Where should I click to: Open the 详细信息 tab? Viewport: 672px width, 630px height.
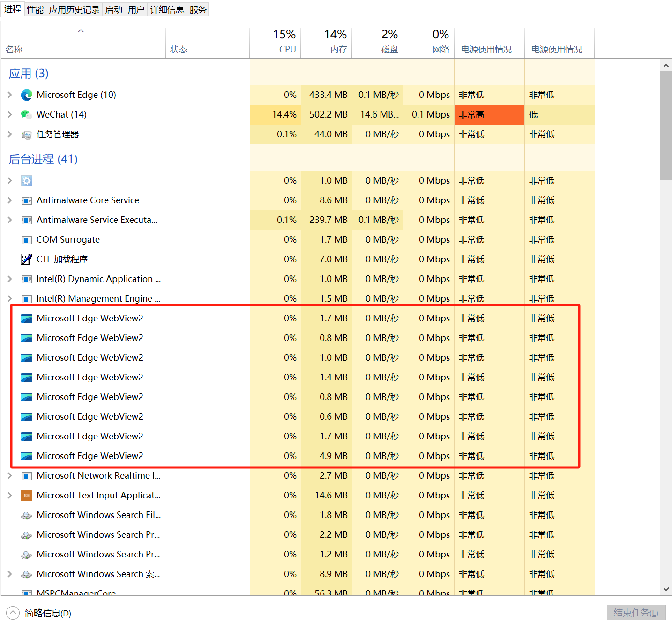pos(167,9)
